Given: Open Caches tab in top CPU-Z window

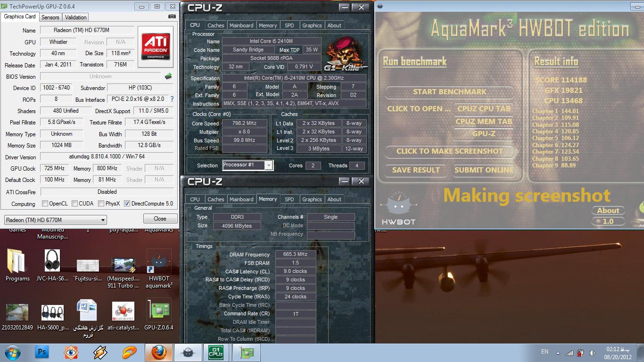Looking at the screenshot, I should point(216,25).
